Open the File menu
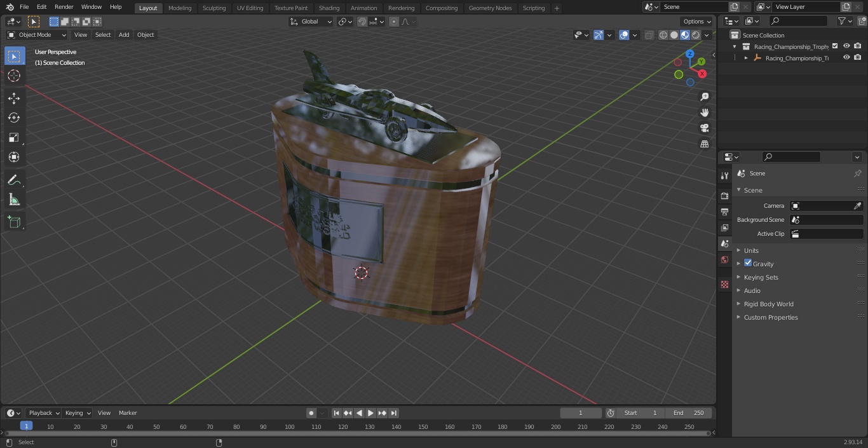 click(x=24, y=7)
